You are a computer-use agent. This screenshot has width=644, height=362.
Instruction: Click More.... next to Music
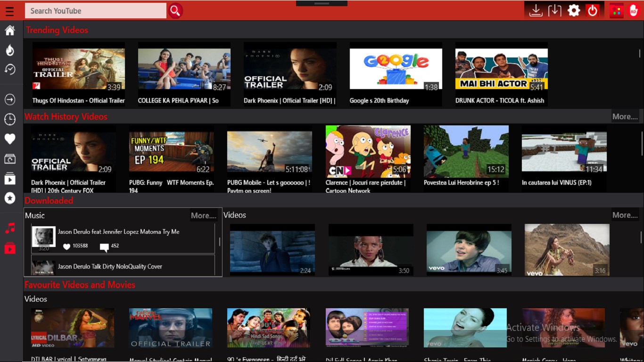(x=204, y=215)
